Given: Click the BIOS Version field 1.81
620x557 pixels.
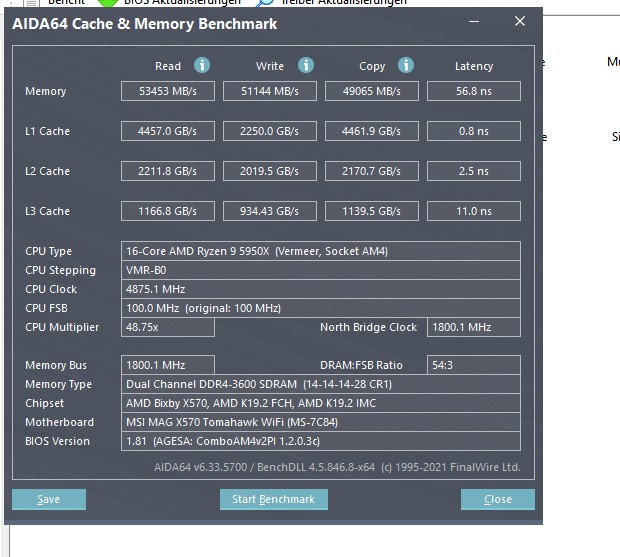Looking at the screenshot, I should pos(321,441).
